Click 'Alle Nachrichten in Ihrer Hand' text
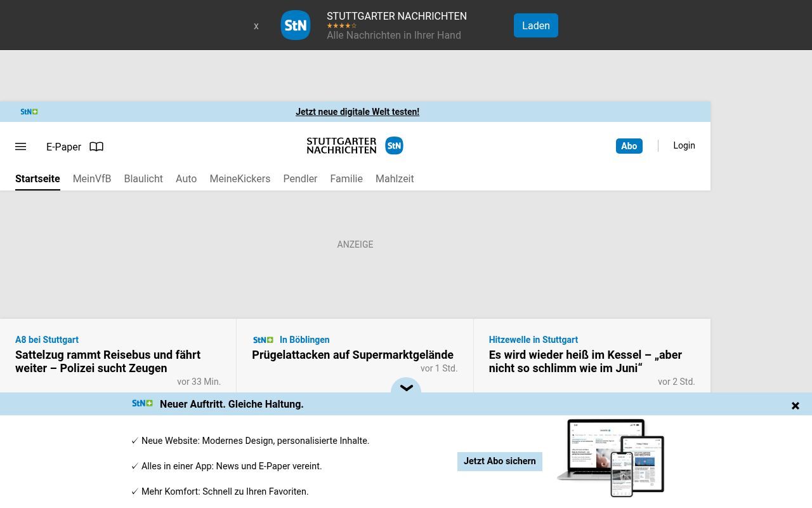Screen dimensions: 812x508 click(x=394, y=36)
